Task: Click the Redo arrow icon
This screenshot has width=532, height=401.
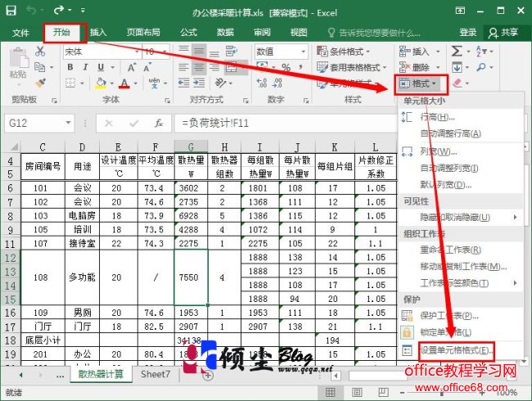Action: click(58, 10)
